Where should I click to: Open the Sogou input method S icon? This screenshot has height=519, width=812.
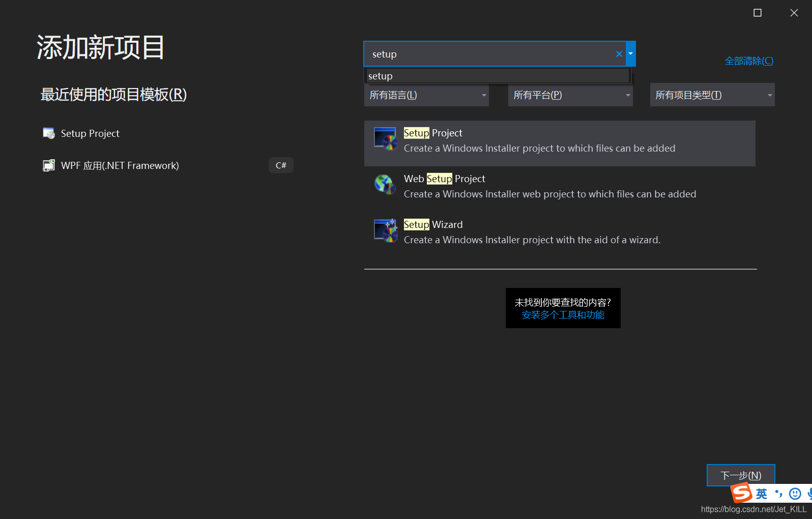coord(742,493)
